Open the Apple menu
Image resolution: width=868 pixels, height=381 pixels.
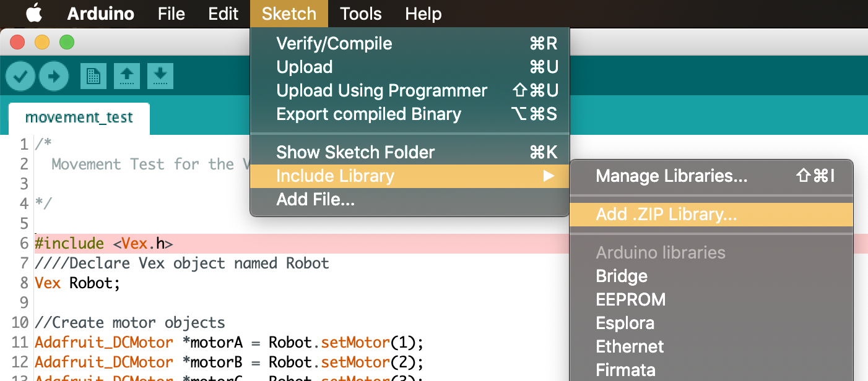pyautogui.click(x=33, y=13)
